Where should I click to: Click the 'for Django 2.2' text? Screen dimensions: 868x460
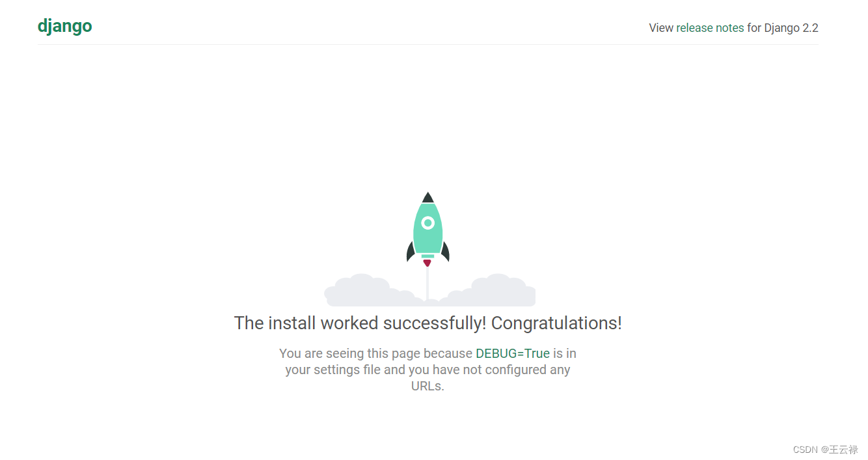[x=783, y=28]
